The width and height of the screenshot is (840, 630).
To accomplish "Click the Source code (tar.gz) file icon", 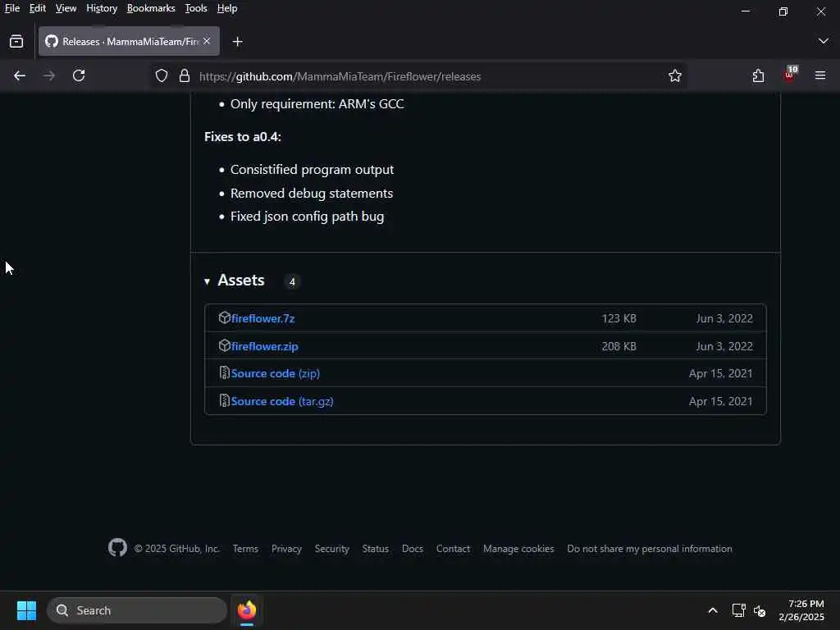I will point(225,400).
